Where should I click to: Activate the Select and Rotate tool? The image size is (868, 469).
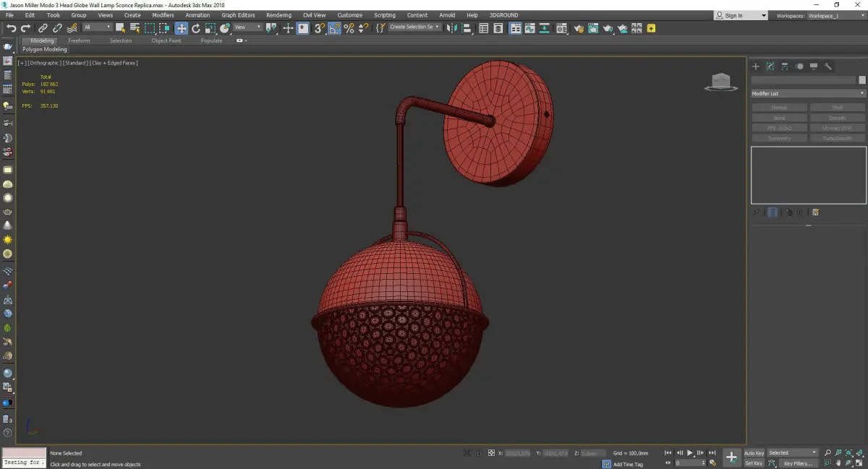tap(195, 28)
